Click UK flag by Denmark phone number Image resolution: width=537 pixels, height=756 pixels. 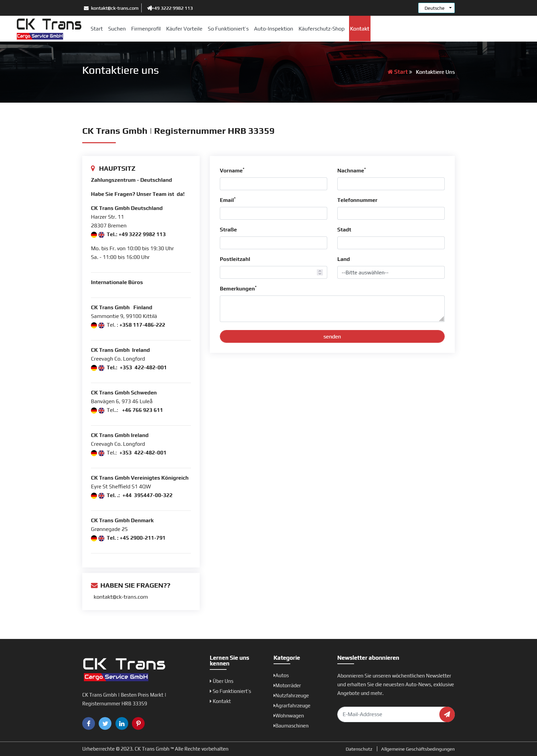pos(101,538)
